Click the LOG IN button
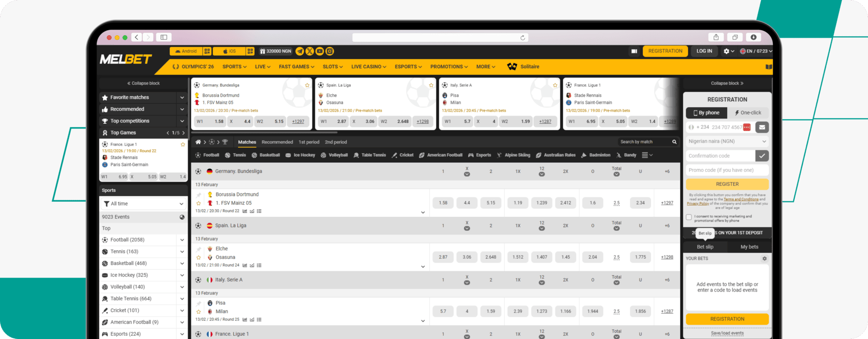The width and height of the screenshot is (868, 339). pos(704,51)
